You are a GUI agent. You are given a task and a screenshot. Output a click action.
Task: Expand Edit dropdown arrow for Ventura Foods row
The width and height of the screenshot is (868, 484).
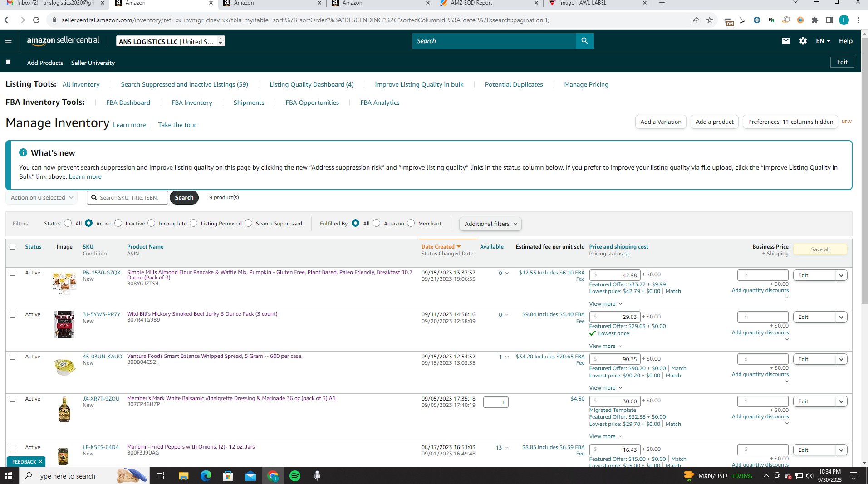point(842,359)
